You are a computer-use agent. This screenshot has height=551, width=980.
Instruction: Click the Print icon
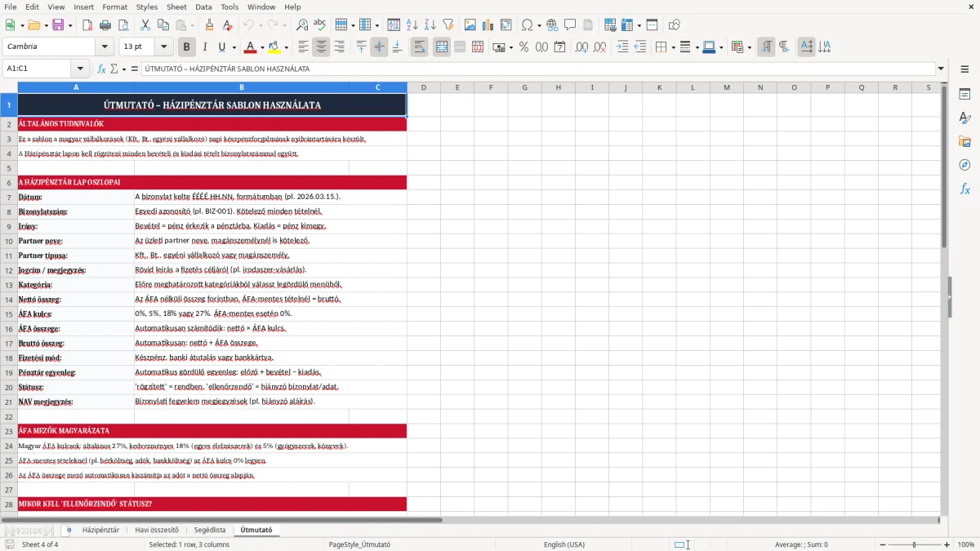(105, 25)
